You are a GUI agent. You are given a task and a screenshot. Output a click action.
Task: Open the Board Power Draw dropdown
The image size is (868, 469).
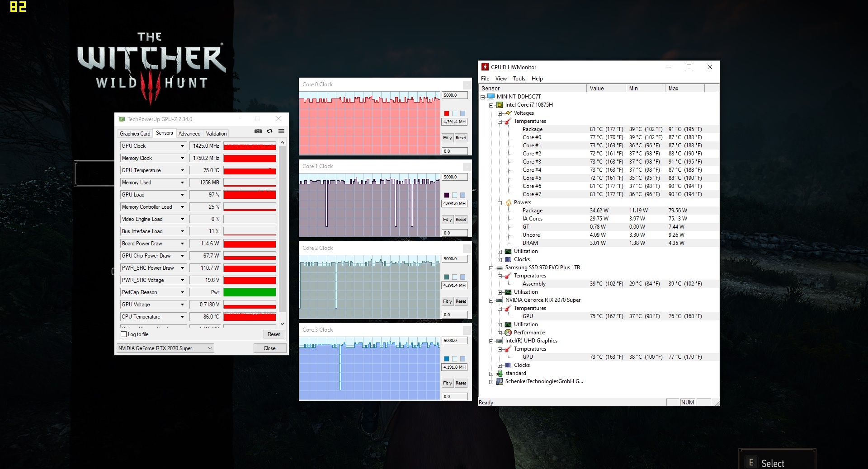pos(182,244)
